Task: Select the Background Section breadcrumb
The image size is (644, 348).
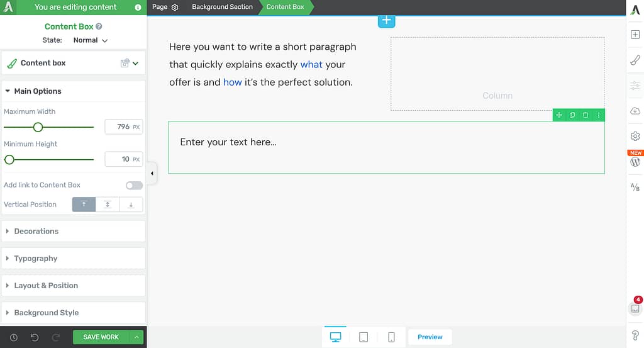Action: point(222,7)
